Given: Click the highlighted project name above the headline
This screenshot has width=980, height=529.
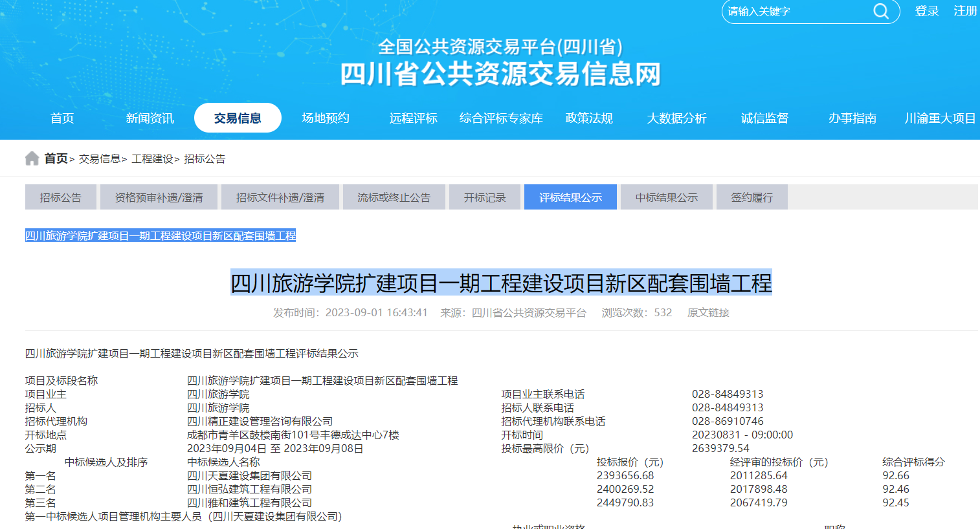Looking at the screenshot, I should [x=161, y=236].
